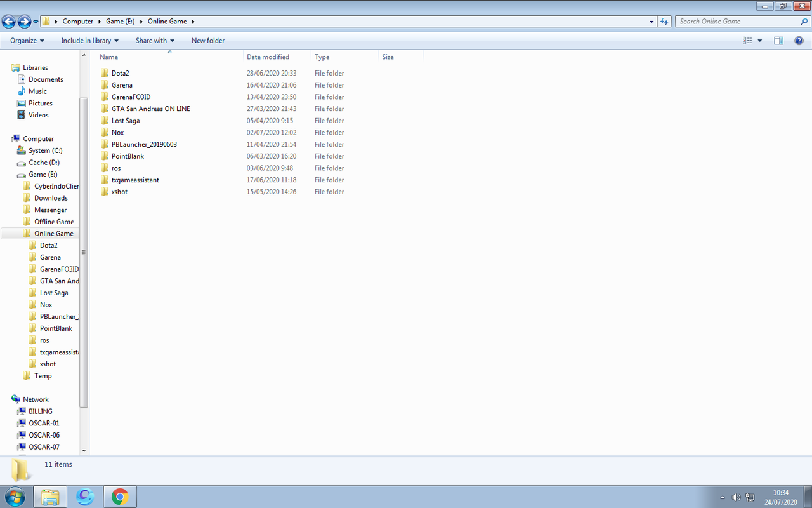Open dropdown arrow after Online Game breadcrumb

point(193,22)
